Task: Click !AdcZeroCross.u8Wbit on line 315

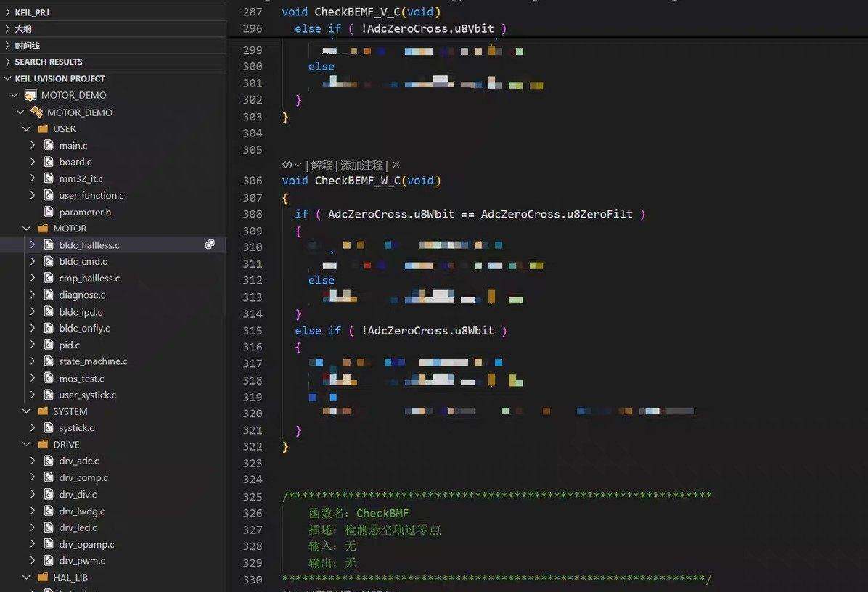Action: [428, 330]
